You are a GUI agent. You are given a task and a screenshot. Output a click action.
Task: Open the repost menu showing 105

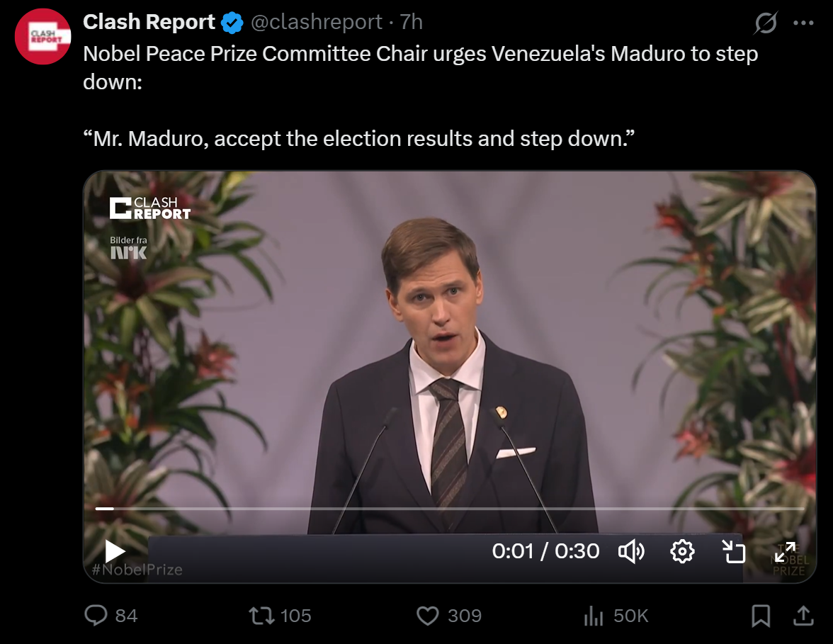[x=263, y=616]
